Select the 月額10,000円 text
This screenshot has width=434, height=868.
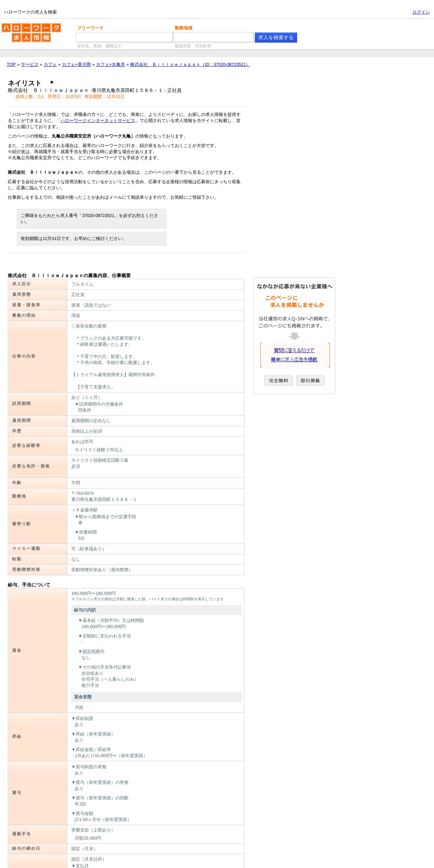88,838
